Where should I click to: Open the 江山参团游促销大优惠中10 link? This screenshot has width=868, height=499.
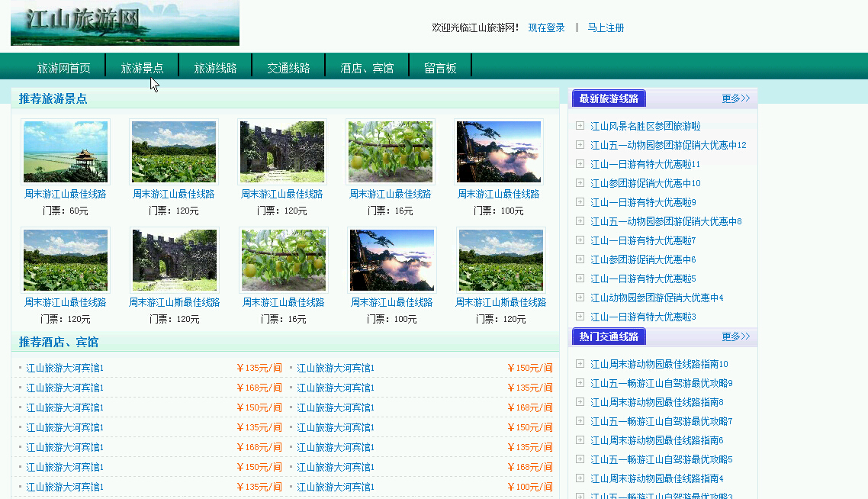click(x=645, y=183)
